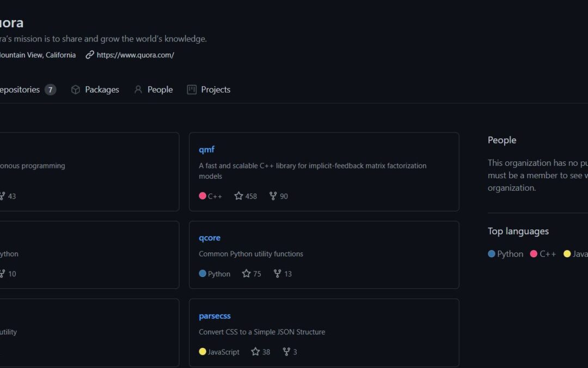Click the star icon on qmf repository
588x368 pixels.
[238, 196]
